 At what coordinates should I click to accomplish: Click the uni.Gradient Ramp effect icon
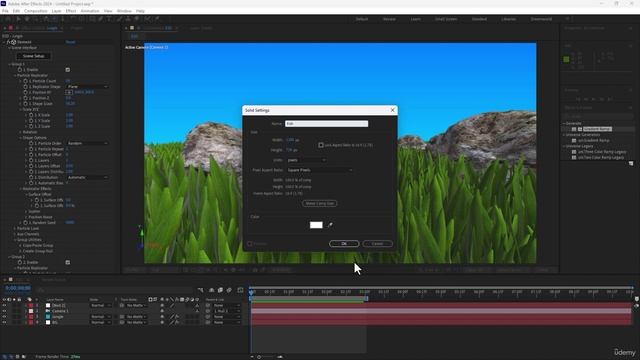click(x=574, y=140)
